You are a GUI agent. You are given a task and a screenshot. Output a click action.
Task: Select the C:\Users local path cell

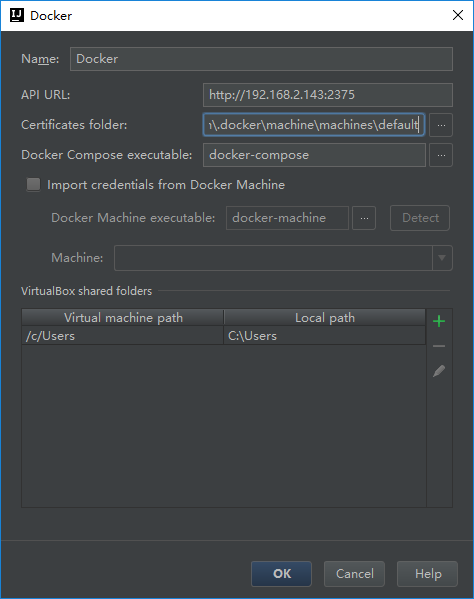click(x=325, y=336)
